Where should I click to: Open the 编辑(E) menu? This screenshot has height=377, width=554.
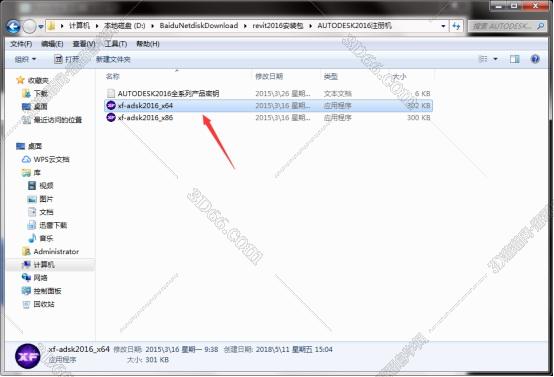pos(52,44)
